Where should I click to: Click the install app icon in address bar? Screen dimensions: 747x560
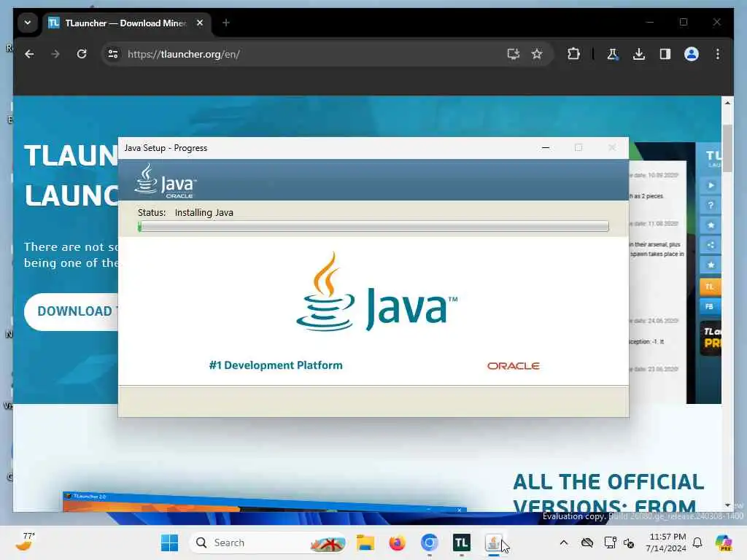pyautogui.click(x=513, y=54)
